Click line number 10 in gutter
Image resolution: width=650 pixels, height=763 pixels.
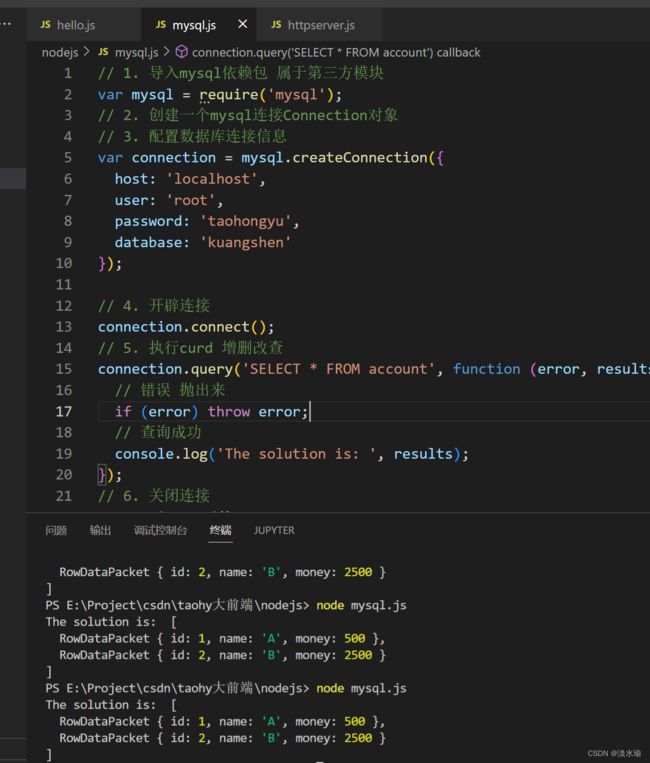[x=64, y=263]
